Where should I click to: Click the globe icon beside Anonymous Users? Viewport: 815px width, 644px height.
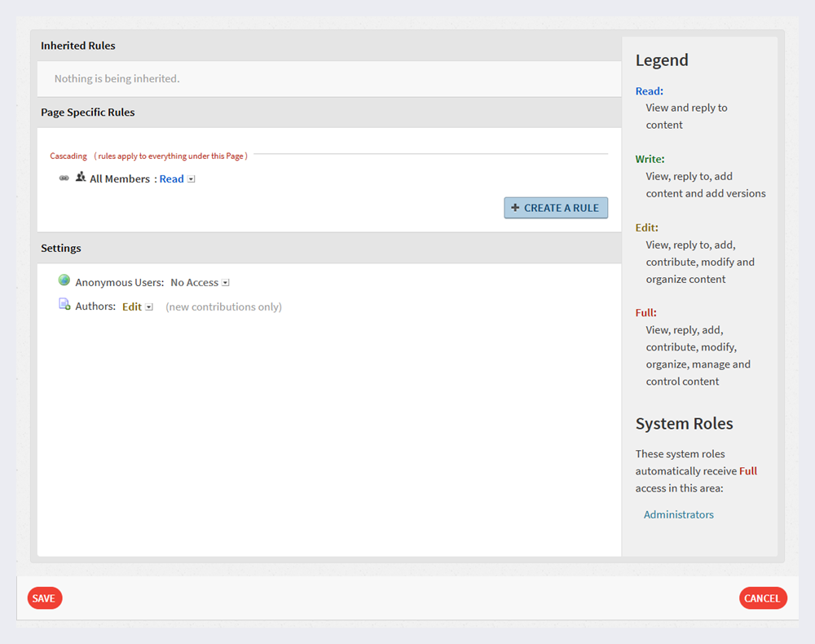[x=64, y=280]
